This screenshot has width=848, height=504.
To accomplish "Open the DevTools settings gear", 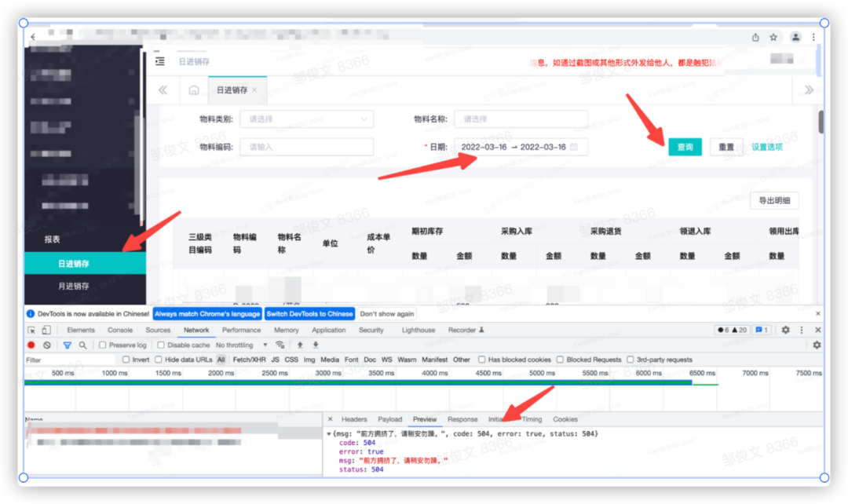I will (786, 330).
